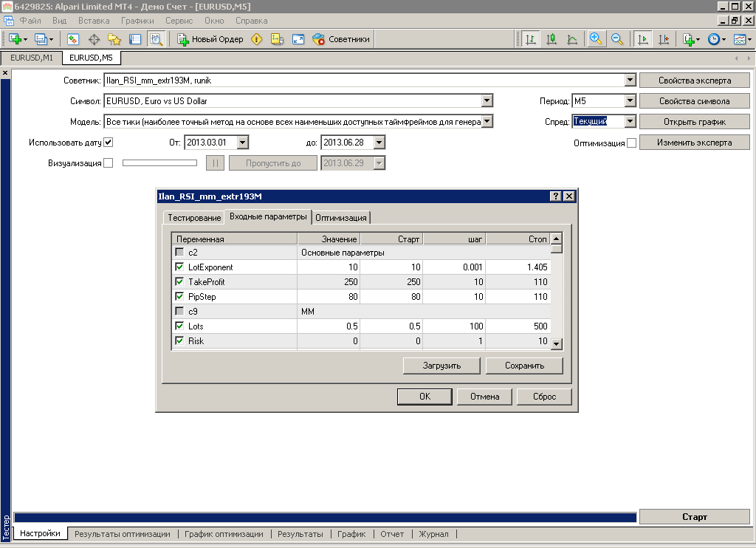Expand the Модель testing model dropdown
The height and width of the screenshot is (548, 756).
pyautogui.click(x=487, y=122)
